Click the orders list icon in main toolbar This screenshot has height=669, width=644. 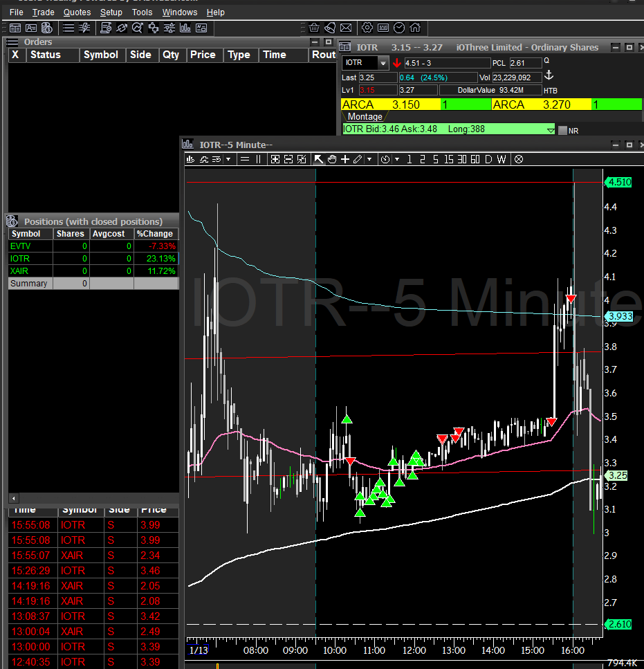[x=68, y=28]
